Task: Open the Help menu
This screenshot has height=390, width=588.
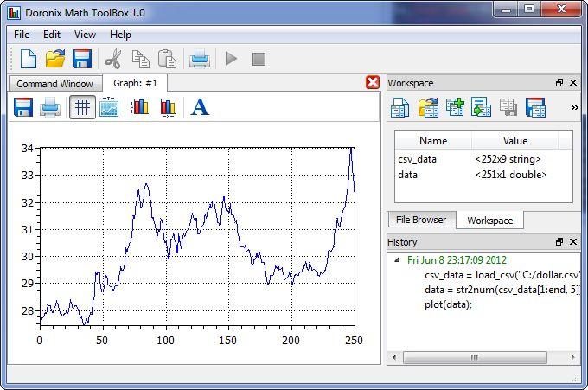Action: tap(120, 35)
